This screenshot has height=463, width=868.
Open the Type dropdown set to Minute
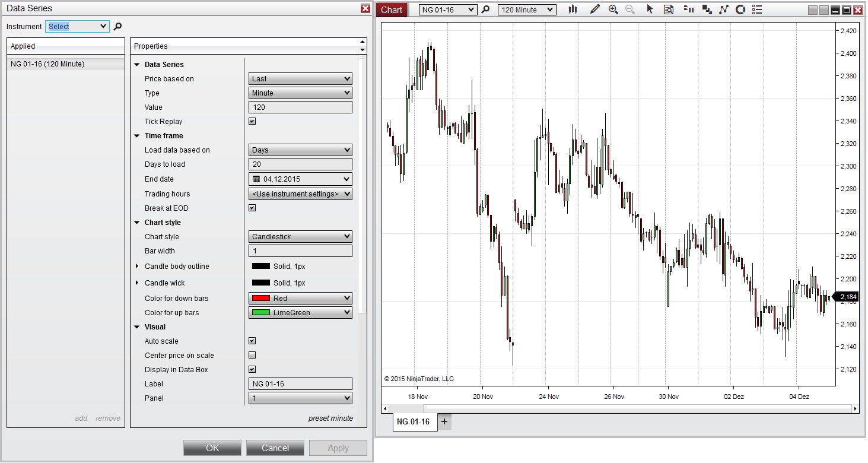[300, 93]
